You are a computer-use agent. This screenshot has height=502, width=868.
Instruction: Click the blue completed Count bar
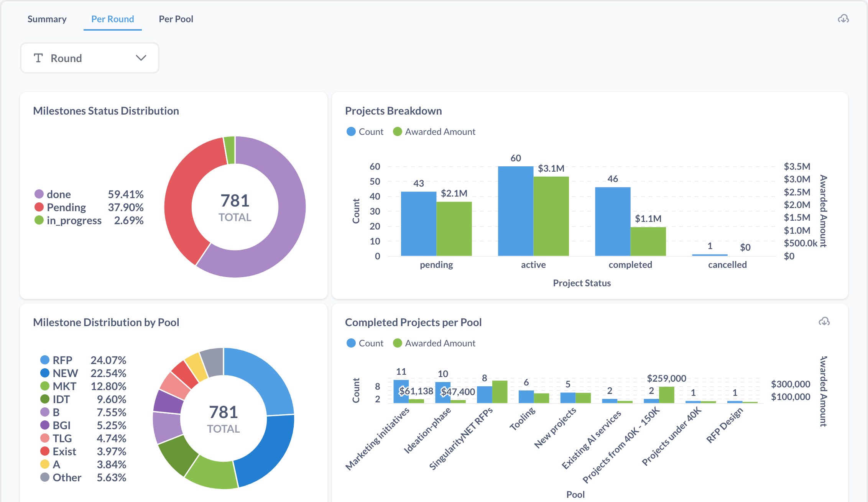613,221
